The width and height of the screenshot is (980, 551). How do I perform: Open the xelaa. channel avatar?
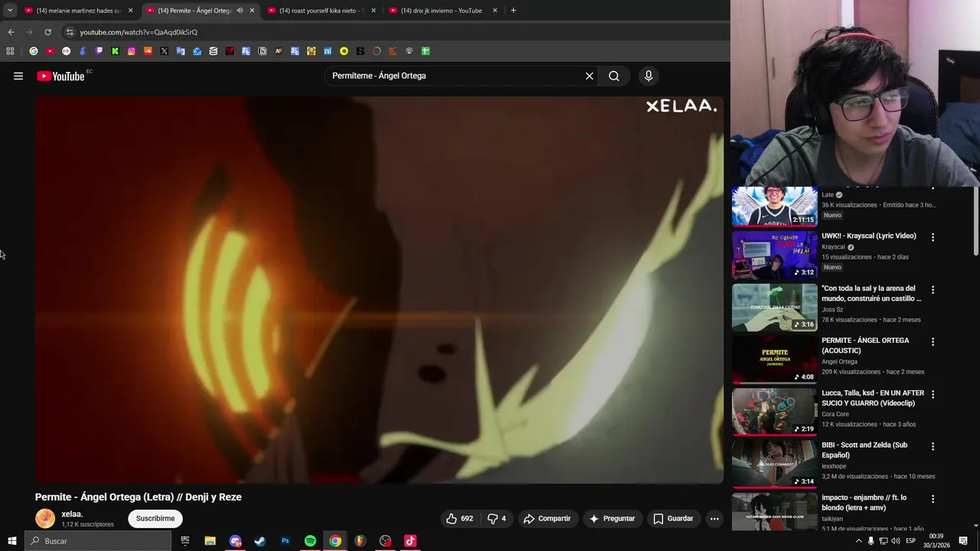(45, 519)
